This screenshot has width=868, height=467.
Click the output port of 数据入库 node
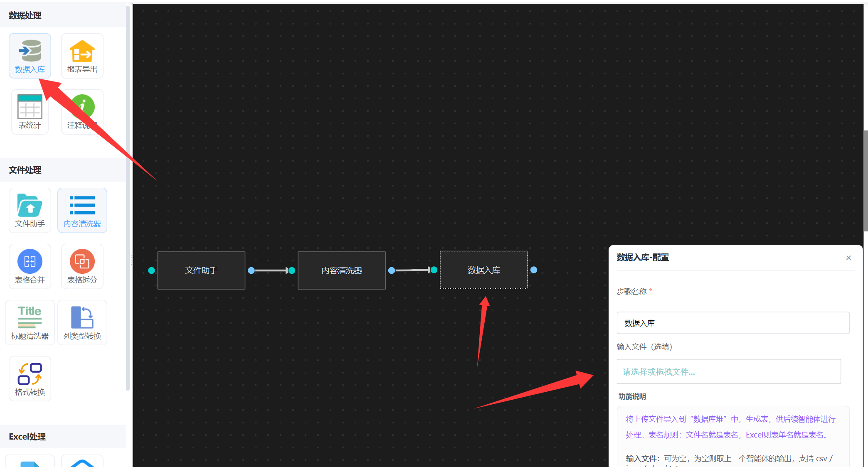point(534,270)
